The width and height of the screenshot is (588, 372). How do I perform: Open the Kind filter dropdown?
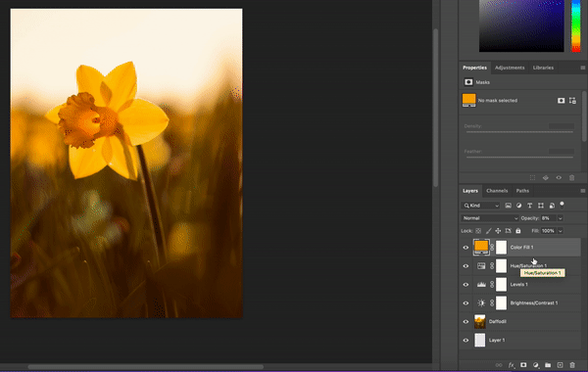tap(480, 206)
